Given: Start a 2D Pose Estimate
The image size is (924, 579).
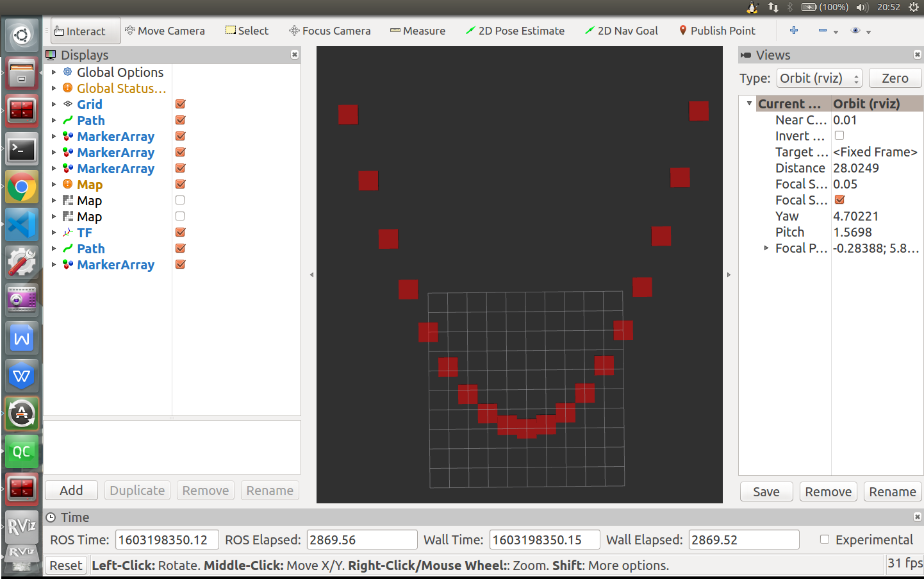Looking at the screenshot, I should point(515,30).
